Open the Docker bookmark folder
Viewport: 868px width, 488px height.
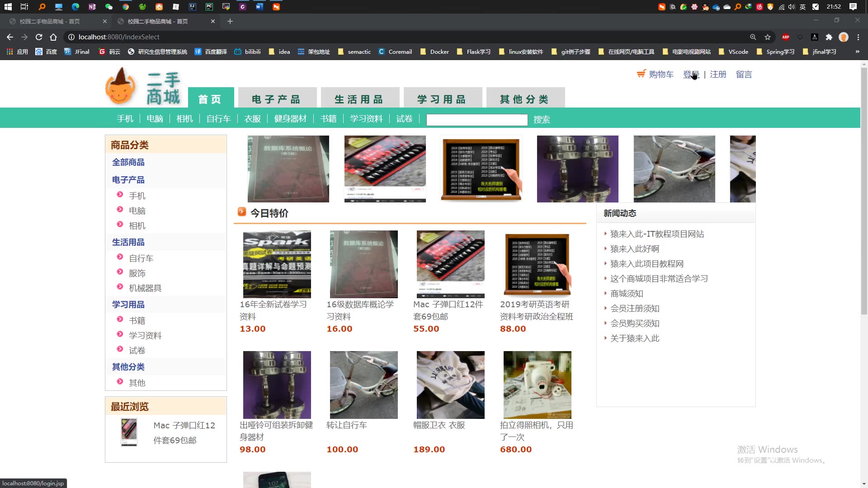[434, 52]
